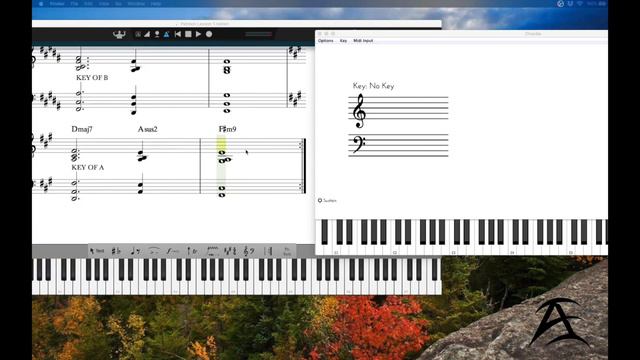Select the Dmaj7 chord symbol
This screenshot has width=640, height=360.
(x=82, y=129)
